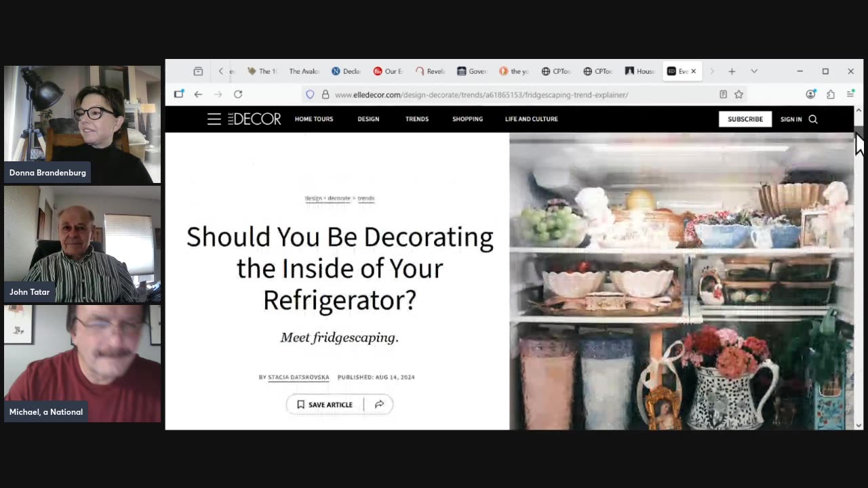This screenshot has height=488, width=868.
Task: Select Michael's video tile
Action: pyautogui.click(x=82, y=363)
